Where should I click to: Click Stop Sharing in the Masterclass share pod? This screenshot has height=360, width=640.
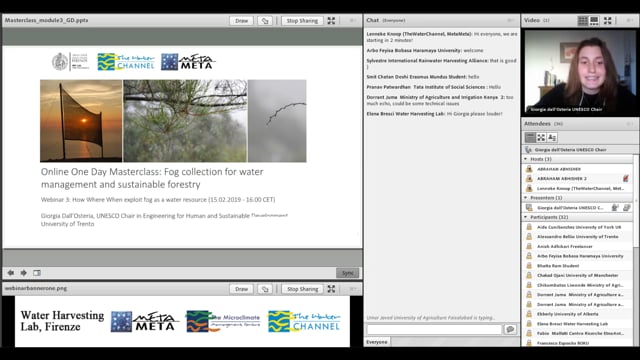coord(302,20)
